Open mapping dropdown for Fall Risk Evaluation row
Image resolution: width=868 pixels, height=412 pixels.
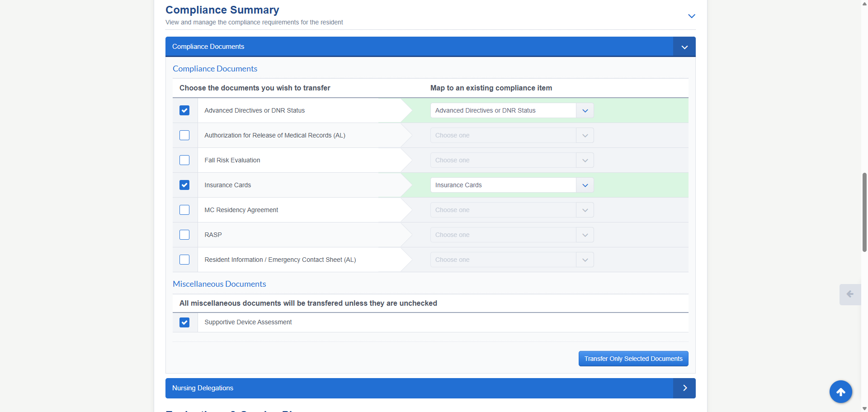pos(512,160)
